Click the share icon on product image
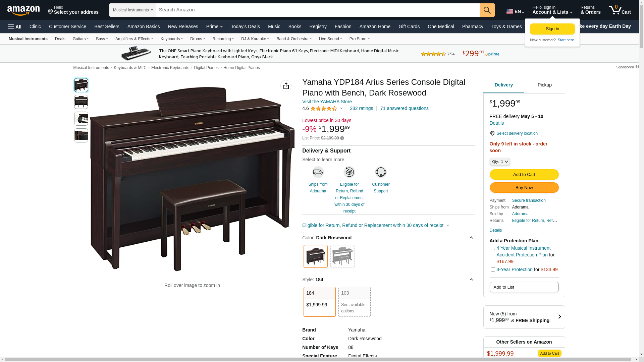Viewport: 644px width, 362px height. pos(286,86)
